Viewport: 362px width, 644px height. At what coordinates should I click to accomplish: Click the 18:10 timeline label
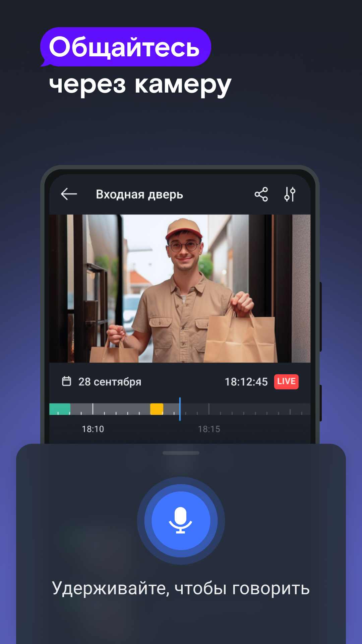(x=93, y=429)
